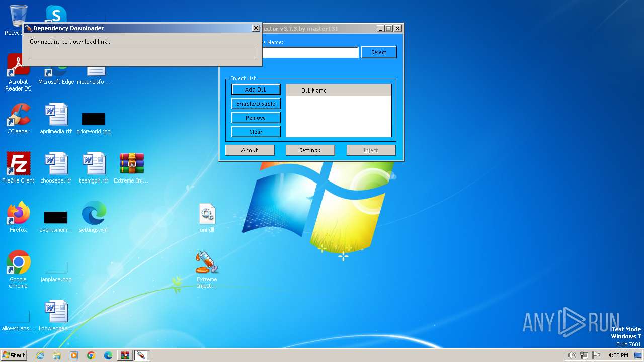Open Internet Explorer from the taskbar
644x362 pixels.
coord(40,355)
